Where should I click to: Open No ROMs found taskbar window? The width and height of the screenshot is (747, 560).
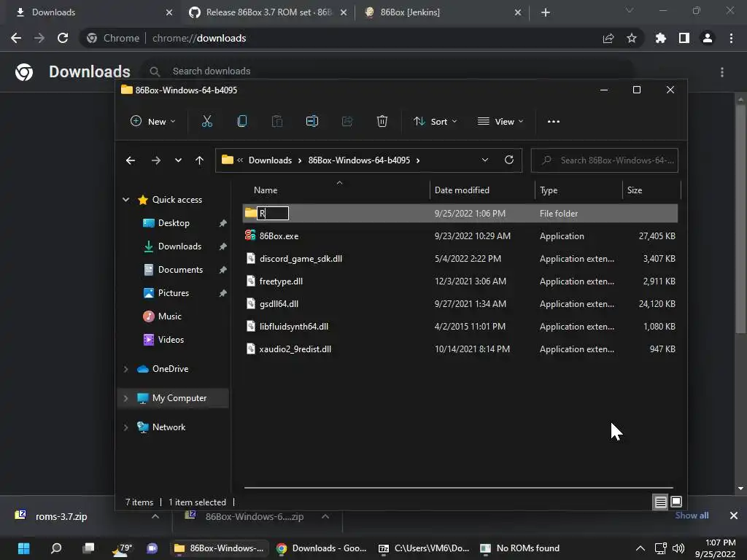(519, 548)
